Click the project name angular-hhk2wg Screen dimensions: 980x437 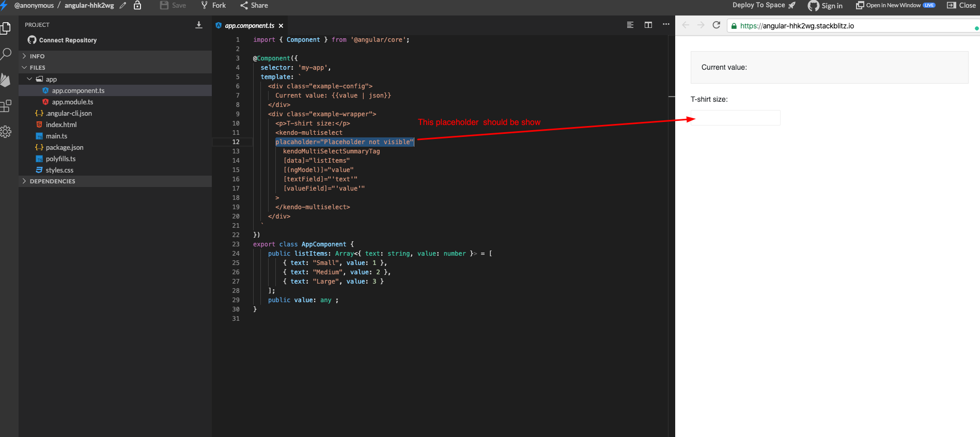pos(89,5)
